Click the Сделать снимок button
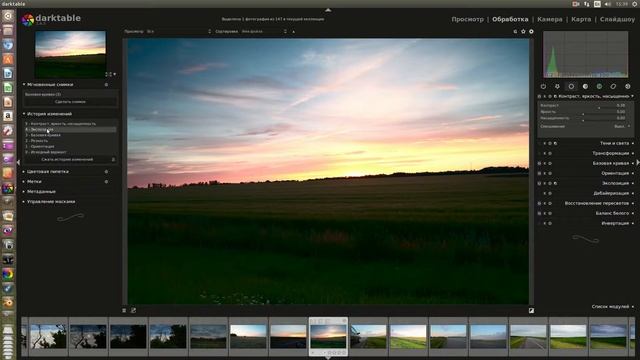Screen dimensions: 640x360 click(x=70, y=102)
